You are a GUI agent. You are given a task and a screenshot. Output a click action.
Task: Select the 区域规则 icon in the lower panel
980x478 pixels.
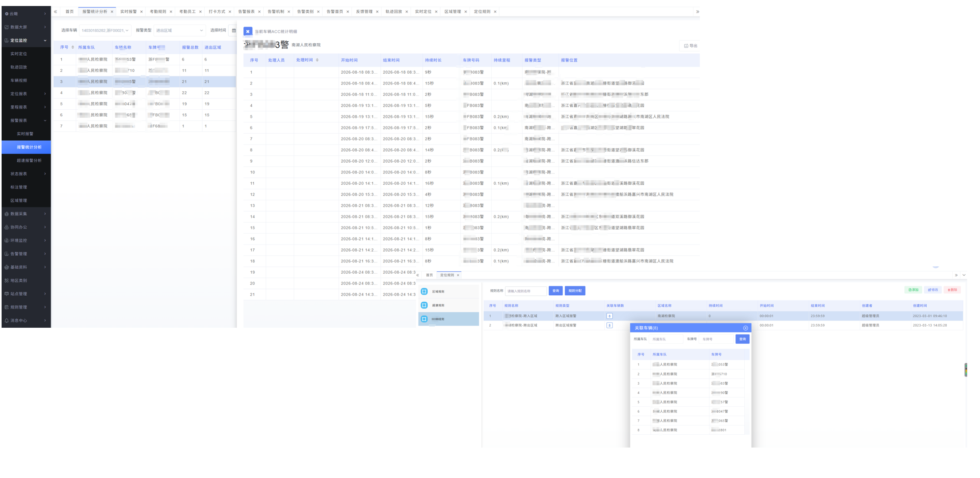click(424, 292)
